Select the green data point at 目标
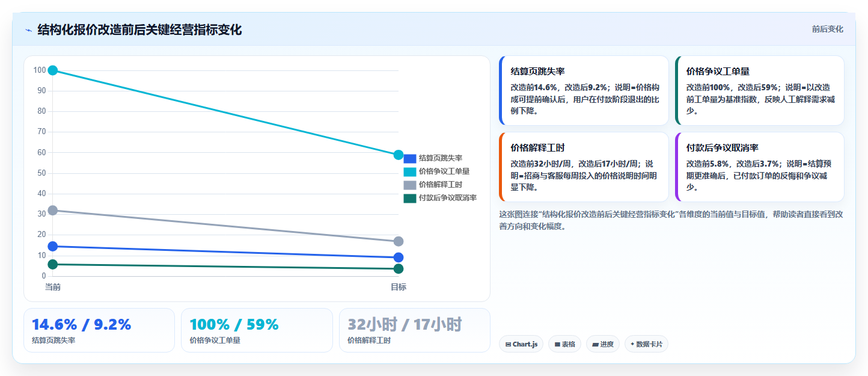 [398, 268]
